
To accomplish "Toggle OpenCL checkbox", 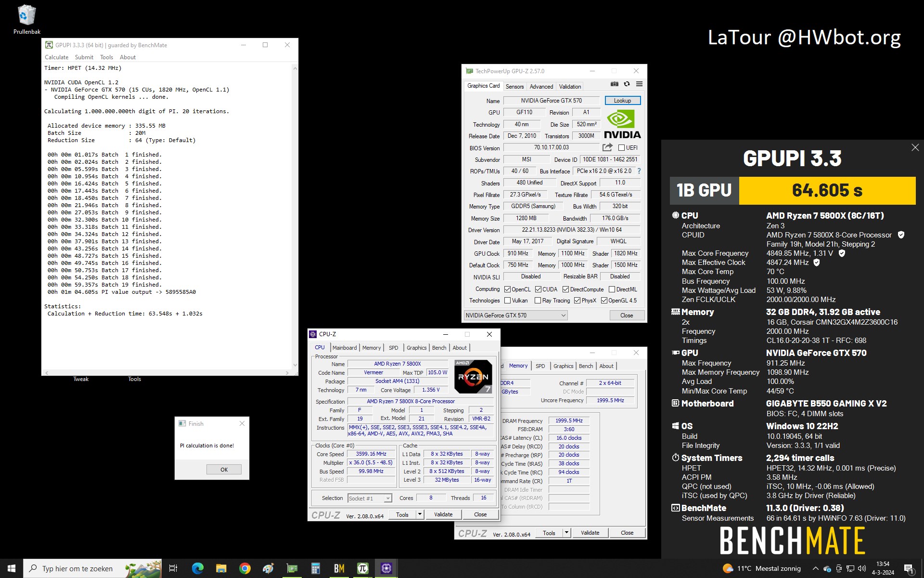I will tap(507, 289).
